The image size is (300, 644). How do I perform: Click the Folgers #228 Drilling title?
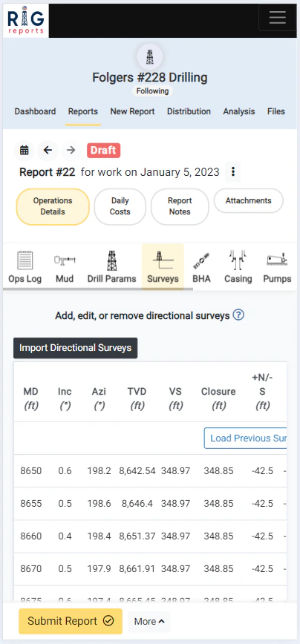(x=149, y=77)
